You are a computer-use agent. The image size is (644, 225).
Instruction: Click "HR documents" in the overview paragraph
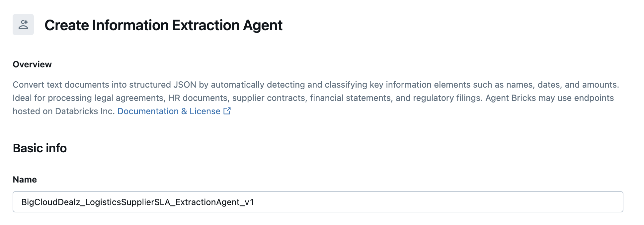coord(198,98)
